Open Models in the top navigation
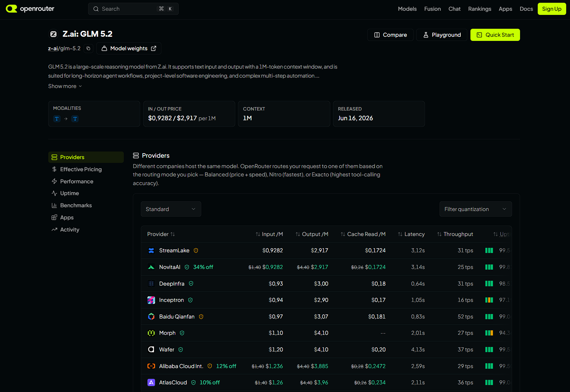The height and width of the screenshot is (392, 570). [x=407, y=9]
